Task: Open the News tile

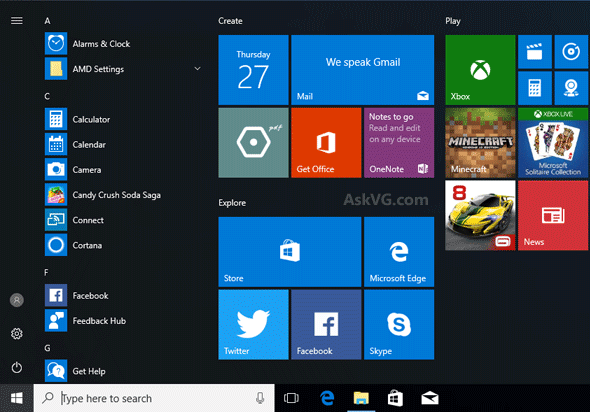Action: point(553,215)
